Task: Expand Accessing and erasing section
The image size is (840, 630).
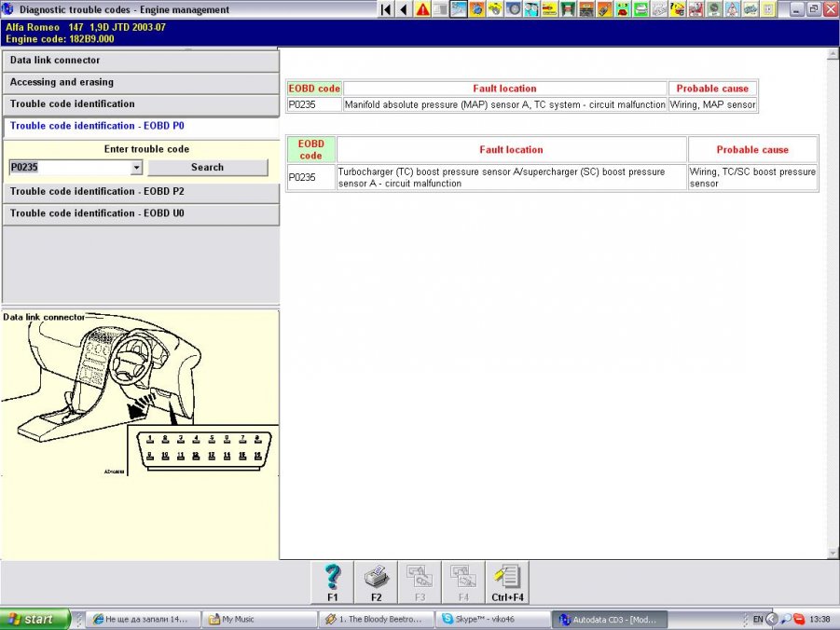Action: click(x=140, y=83)
